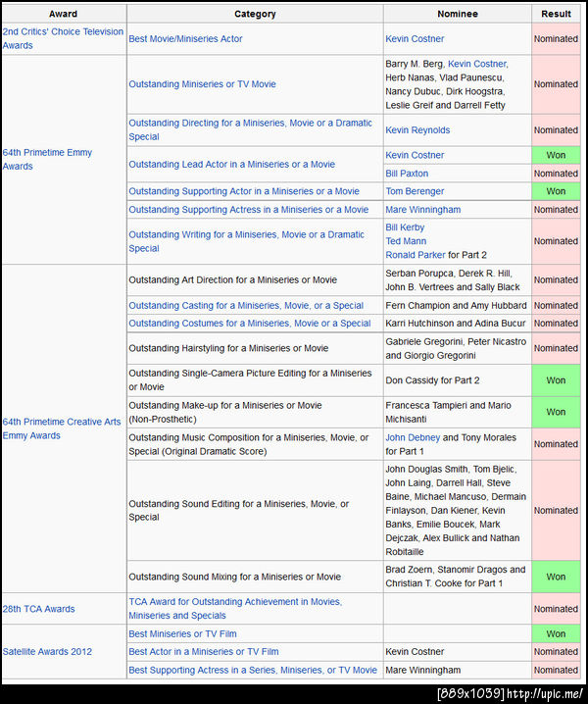
Task: Click Gabriele Gregorini hairstyling nominees cell
Action: (458, 348)
